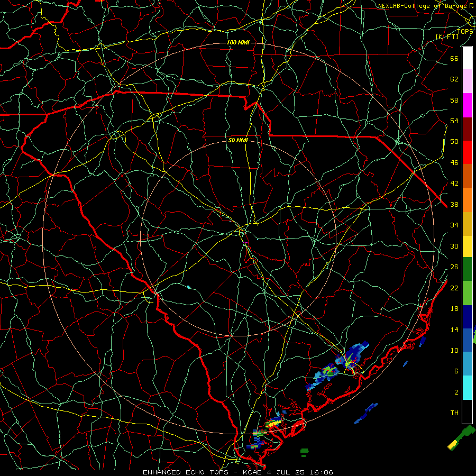Pick the navy blue legend swatch

click(x=467, y=317)
